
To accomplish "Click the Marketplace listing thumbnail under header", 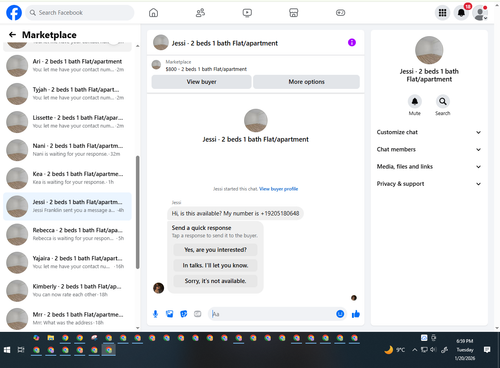I will (x=156, y=65).
